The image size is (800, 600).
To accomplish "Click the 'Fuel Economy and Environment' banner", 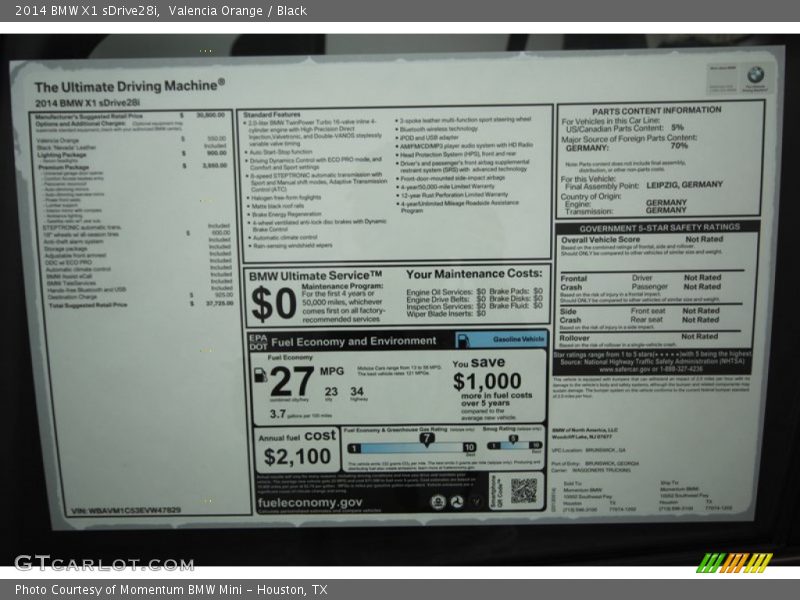I will click(x=354, y=341).
